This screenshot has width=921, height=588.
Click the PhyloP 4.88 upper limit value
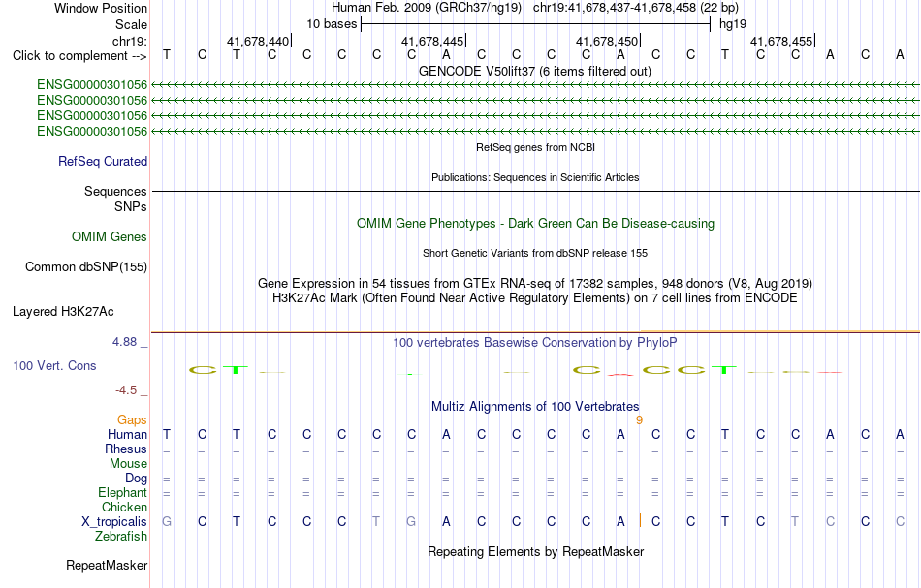click(124, 342)
